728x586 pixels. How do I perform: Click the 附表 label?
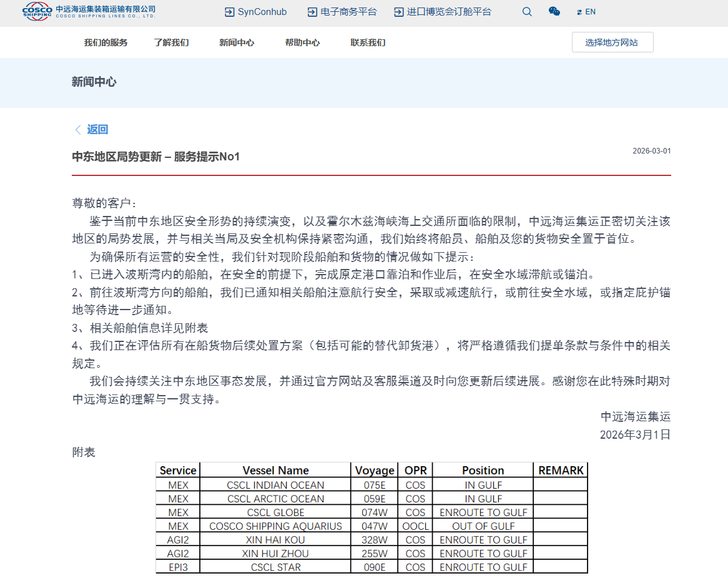click(x=84, y=452)
